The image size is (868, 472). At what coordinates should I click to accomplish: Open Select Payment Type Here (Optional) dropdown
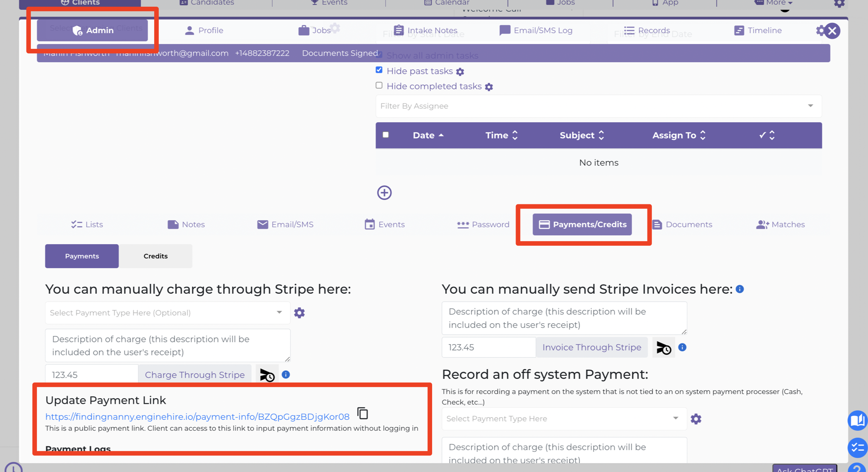(x=168, y=313)
